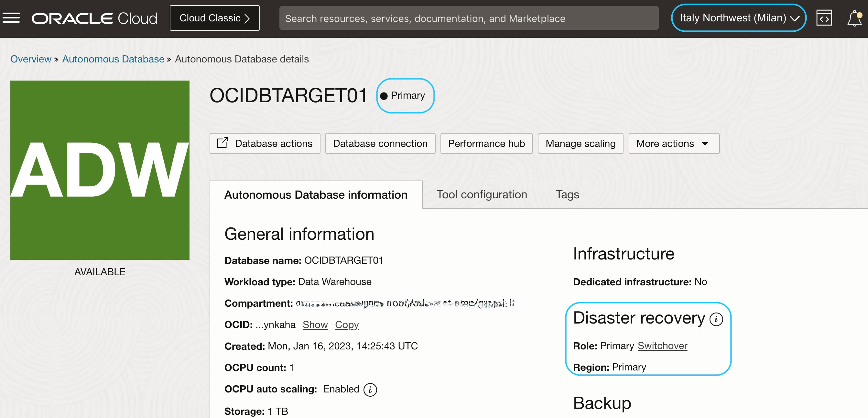Open the notifications bell
Image resolution: width=868 pixels, height=418 pixels.
point(854,18)
